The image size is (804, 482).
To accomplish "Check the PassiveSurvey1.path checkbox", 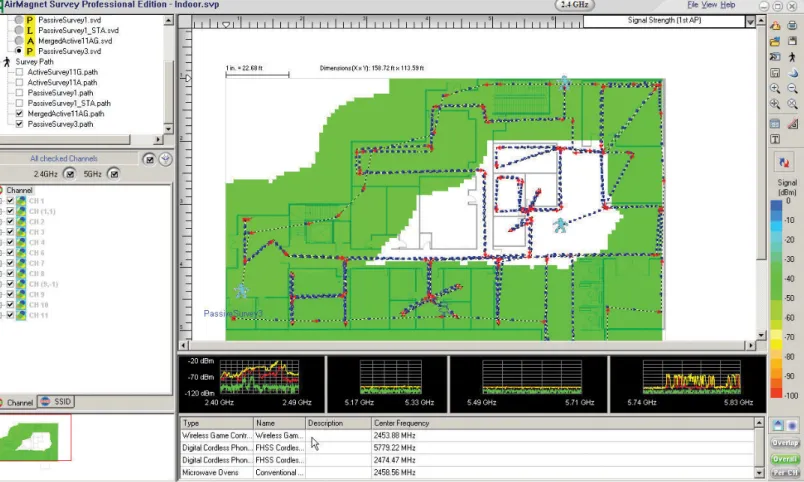I will coord(19,93).
